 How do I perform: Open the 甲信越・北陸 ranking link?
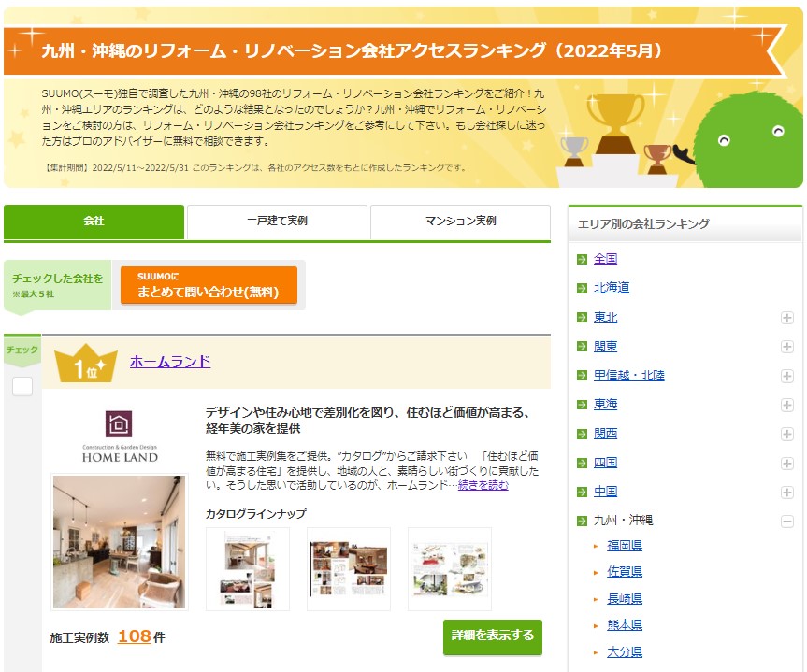(x=629, y=376)
